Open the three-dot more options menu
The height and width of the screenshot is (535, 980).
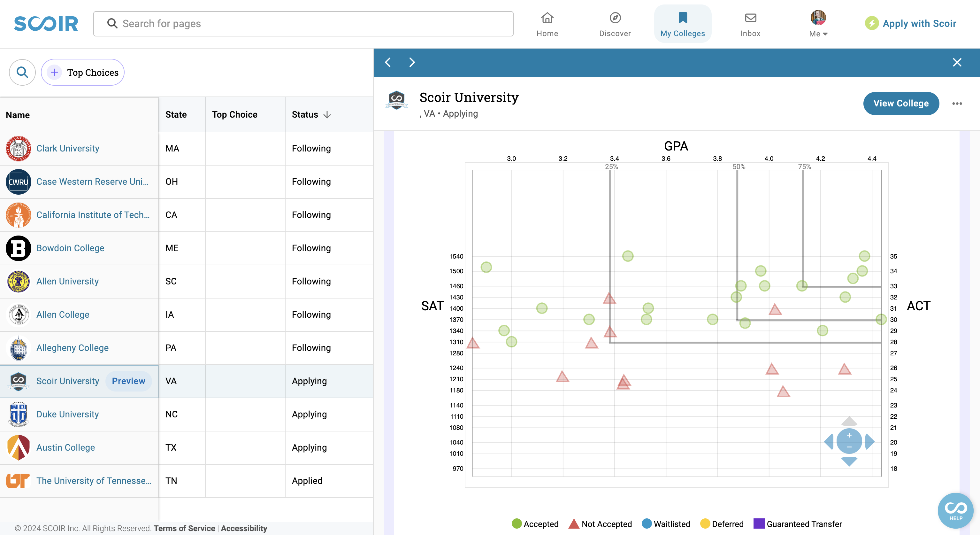pyautogui.click(x=957, y=104)
